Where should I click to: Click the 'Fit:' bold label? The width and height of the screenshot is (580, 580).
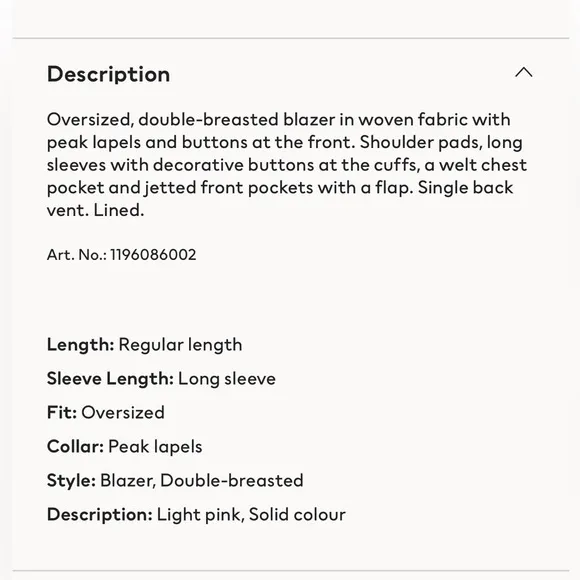pos(62,412)
